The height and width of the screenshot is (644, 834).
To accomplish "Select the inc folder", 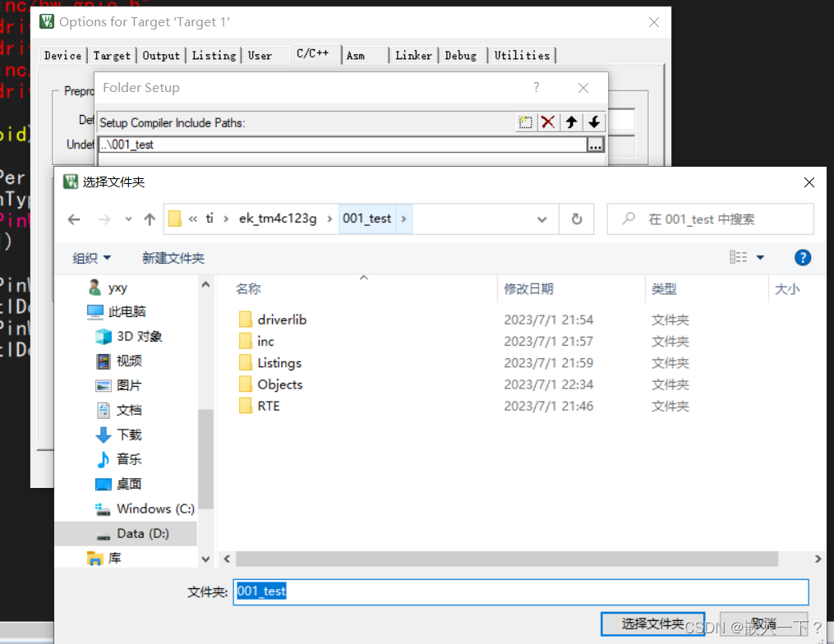I will pos(256,342).
